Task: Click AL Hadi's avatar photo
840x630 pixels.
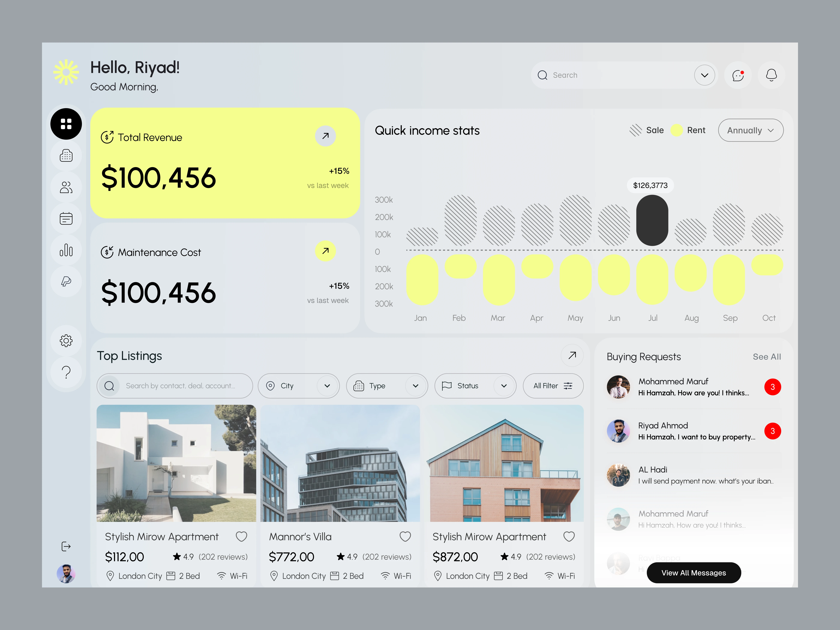Action: point(618,475)
